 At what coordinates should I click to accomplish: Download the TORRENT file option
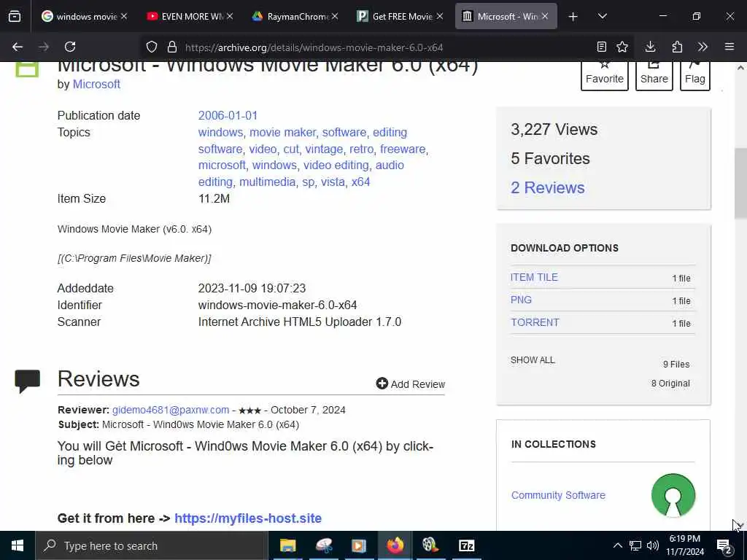[535, 322]
